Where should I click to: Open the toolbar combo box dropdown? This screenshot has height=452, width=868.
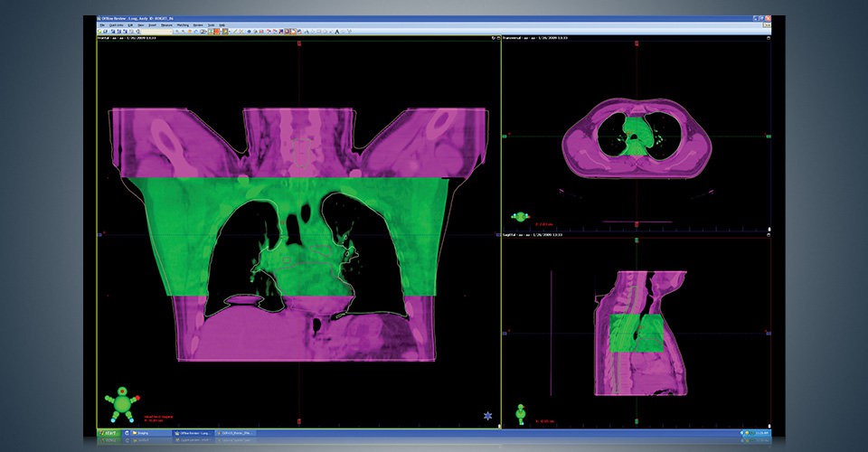pyautogui.click(x=156, y=32)
